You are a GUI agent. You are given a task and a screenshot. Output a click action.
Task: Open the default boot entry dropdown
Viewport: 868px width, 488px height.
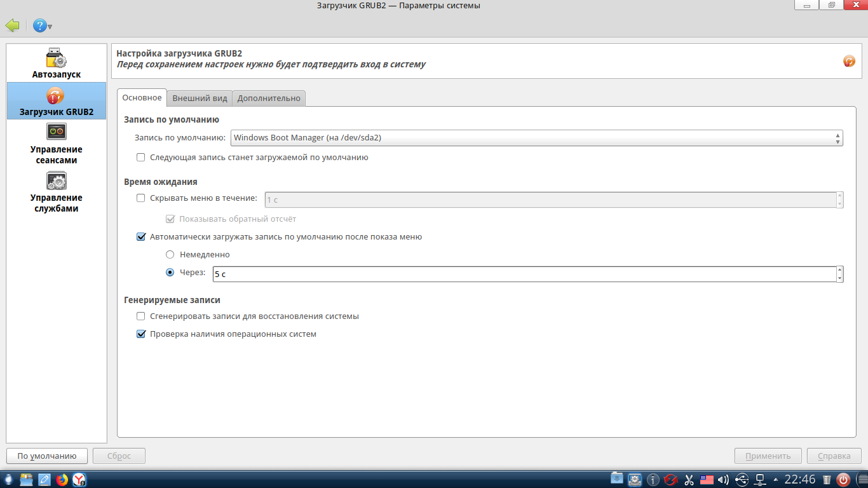536,137
